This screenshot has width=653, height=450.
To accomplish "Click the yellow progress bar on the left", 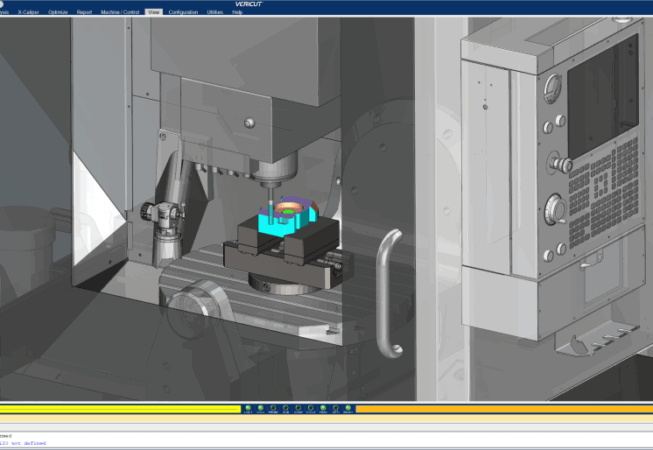I will pos(120,408).
